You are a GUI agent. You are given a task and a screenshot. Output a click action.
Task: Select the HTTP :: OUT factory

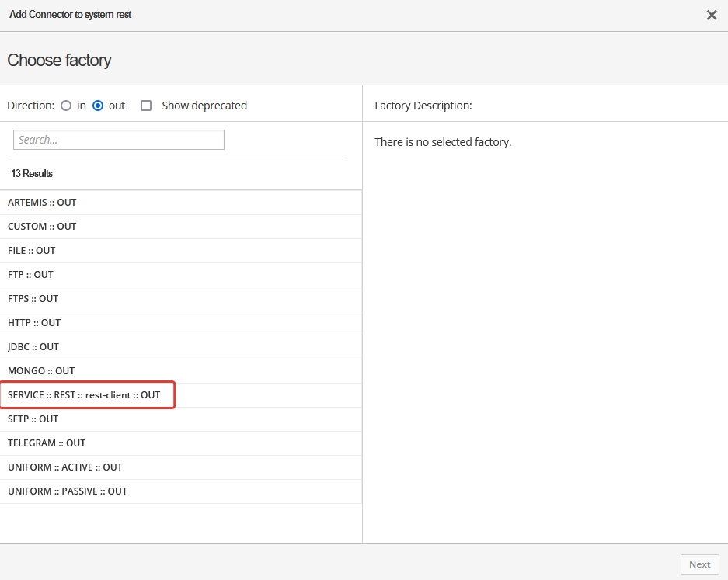tap(34, 323)
